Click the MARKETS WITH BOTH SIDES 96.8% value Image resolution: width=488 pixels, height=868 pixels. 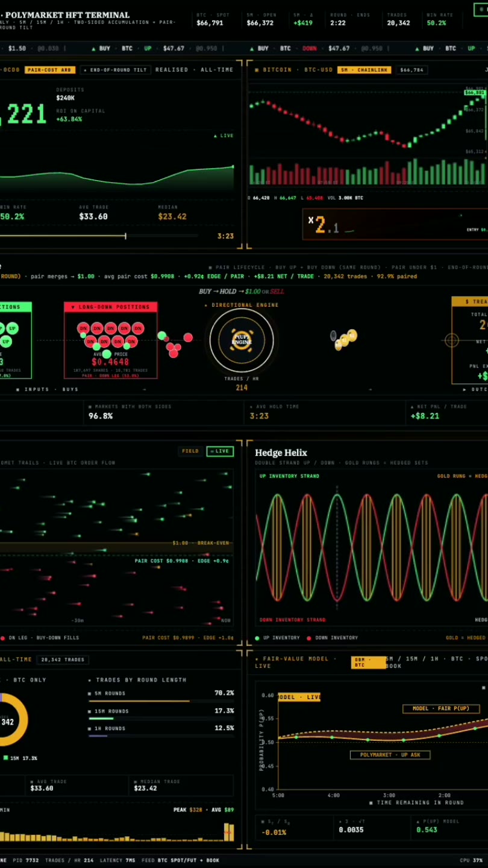[x=101, y=416]
